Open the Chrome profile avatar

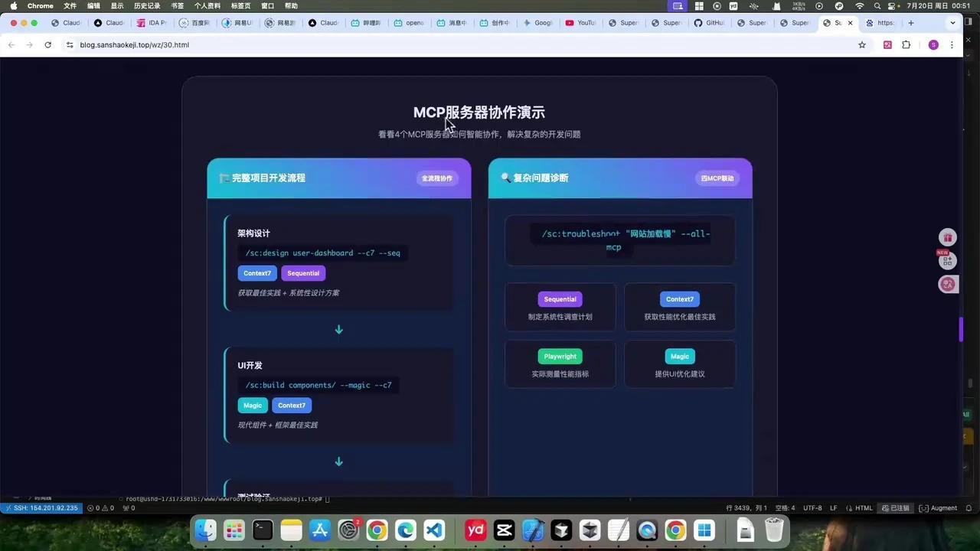933,45
